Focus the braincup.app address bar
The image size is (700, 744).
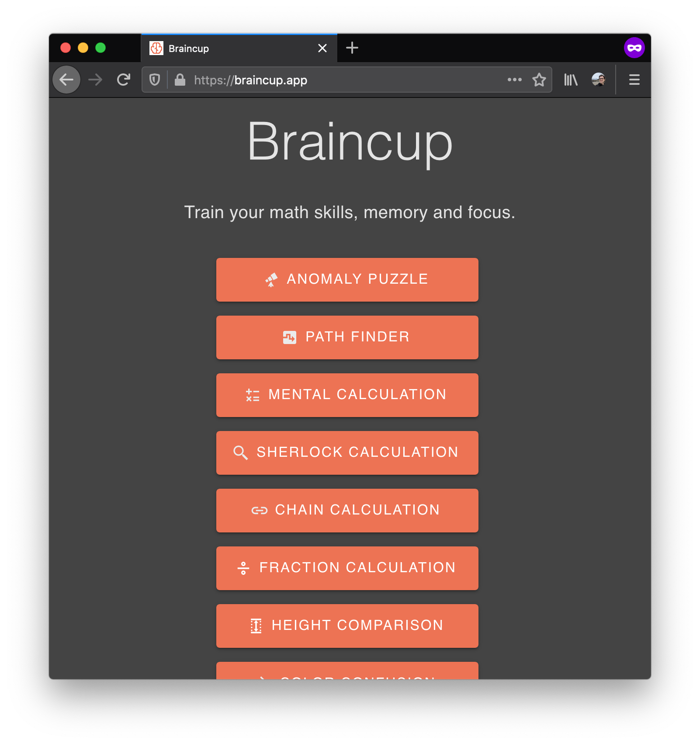[347, 80]
